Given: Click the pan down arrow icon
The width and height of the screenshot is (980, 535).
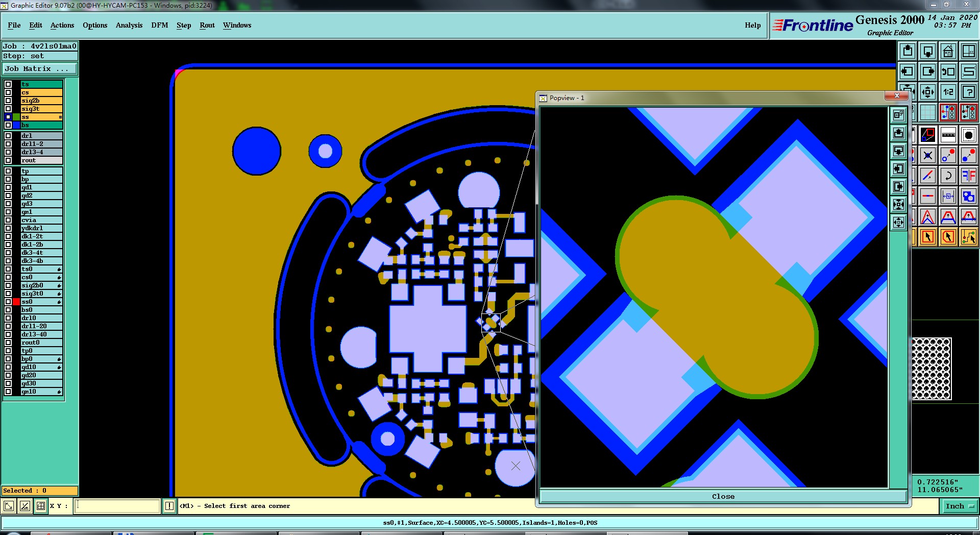Looking at the screenshot, I should tap(928, 51).
